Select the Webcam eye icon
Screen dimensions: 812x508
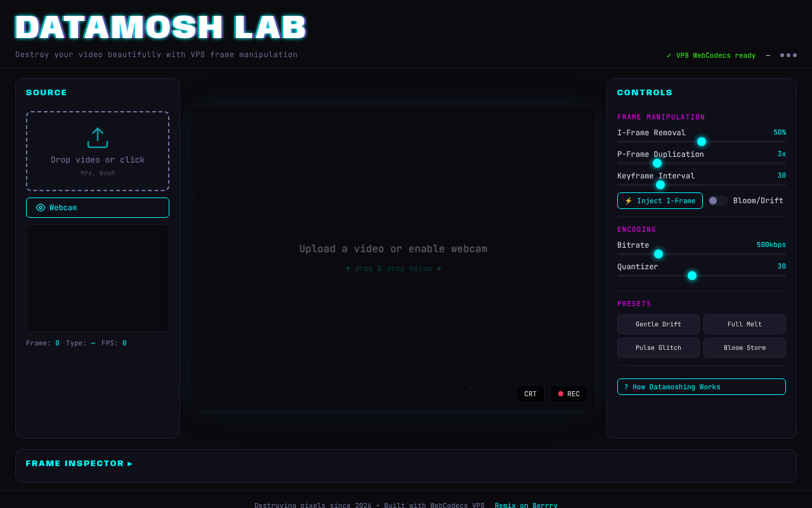point(41,208)
